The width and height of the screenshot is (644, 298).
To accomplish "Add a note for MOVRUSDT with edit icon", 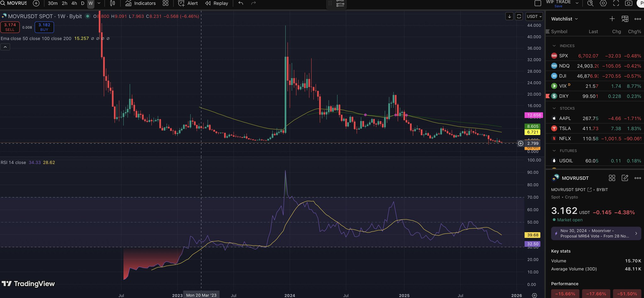I will click(625, 178).
